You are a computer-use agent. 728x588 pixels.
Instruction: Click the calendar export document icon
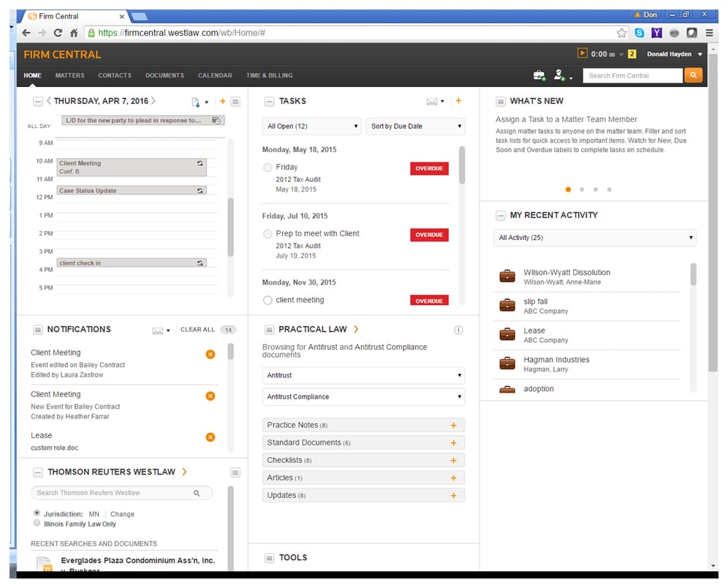pyautogui.click(x=196, y=102)
